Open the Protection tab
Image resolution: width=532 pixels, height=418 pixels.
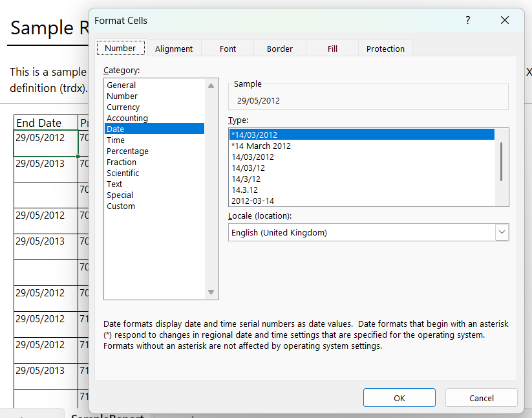click(385, 49)
